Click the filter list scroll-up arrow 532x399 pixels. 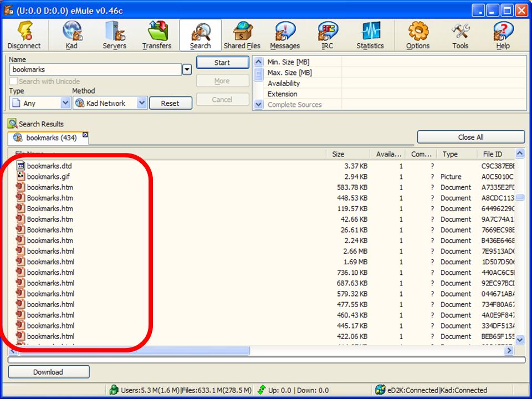coord(258,62)
